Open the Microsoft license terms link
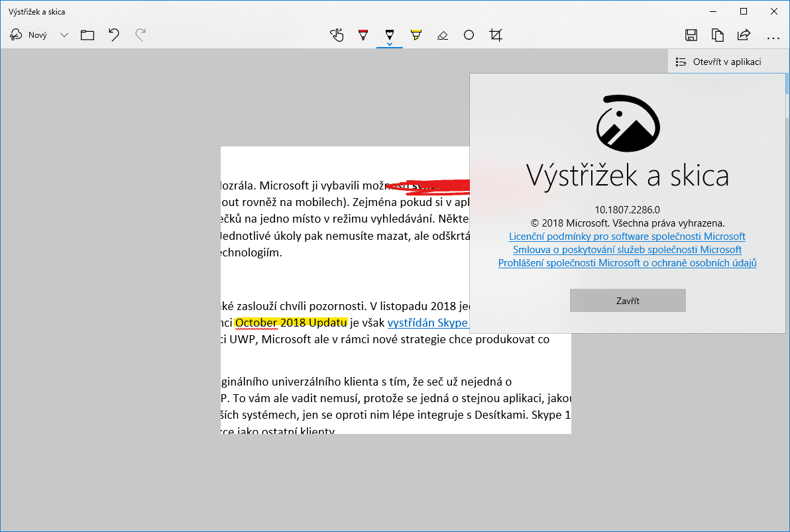This screenshot has width=790, height=532. 627,236
